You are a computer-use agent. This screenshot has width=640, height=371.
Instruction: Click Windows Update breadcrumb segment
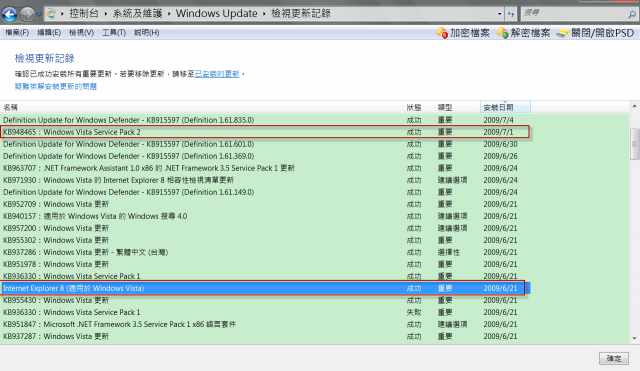pos(216,13)
